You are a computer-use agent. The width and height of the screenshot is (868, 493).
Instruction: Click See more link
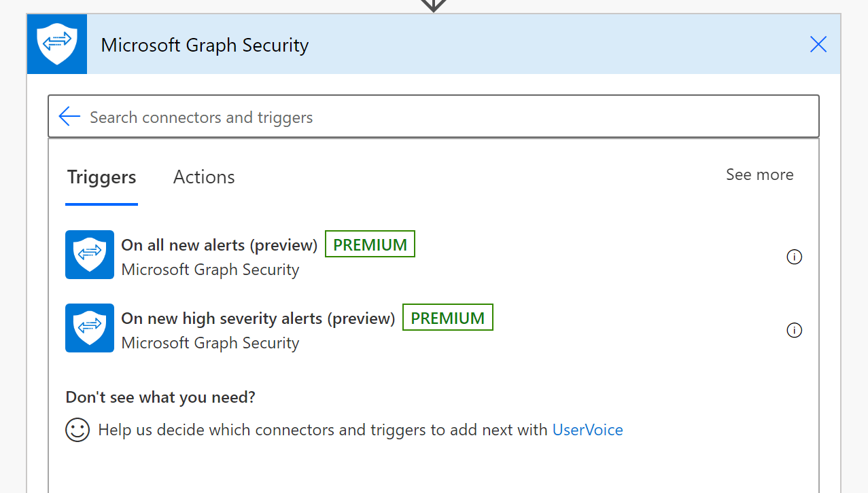pos(759,175)
